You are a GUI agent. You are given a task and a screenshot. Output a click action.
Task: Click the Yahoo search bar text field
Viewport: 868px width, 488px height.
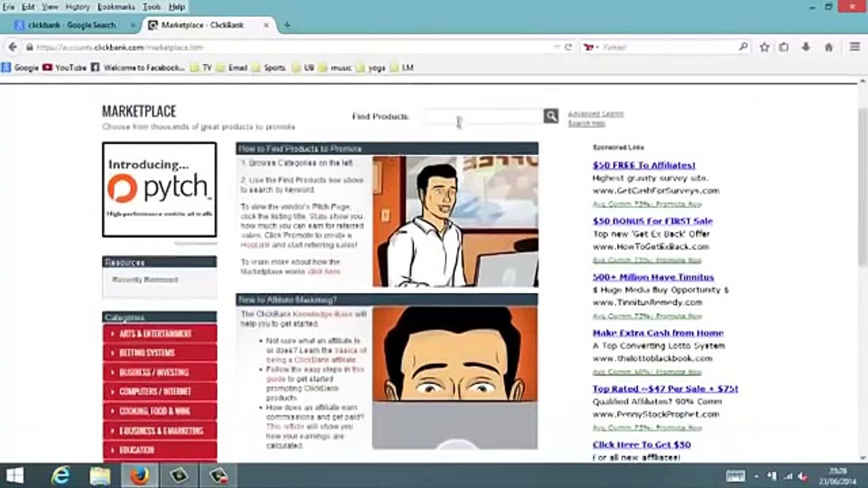[668, 47]
